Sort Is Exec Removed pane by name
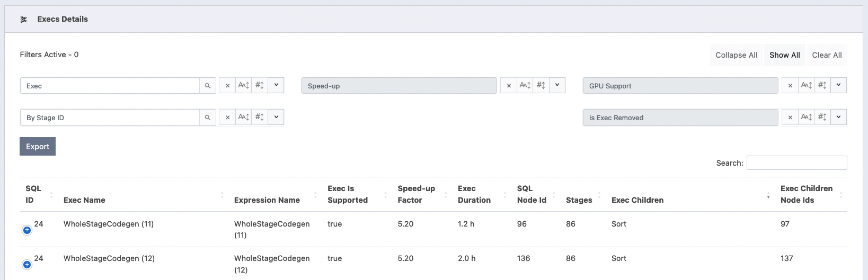 (807, 117)
